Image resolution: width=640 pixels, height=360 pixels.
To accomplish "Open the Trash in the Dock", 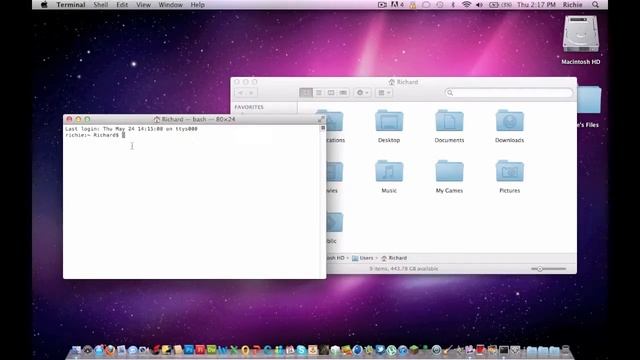I will [565, 350].
